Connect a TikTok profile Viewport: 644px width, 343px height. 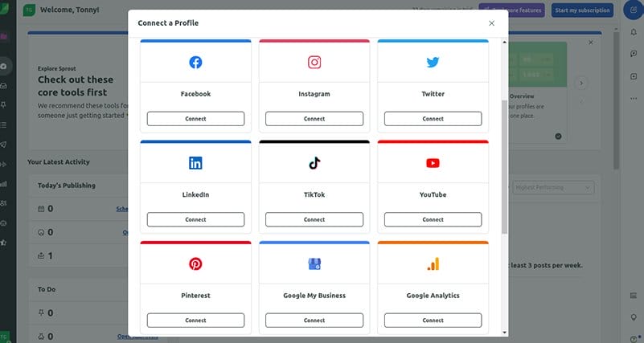(314, 219)
